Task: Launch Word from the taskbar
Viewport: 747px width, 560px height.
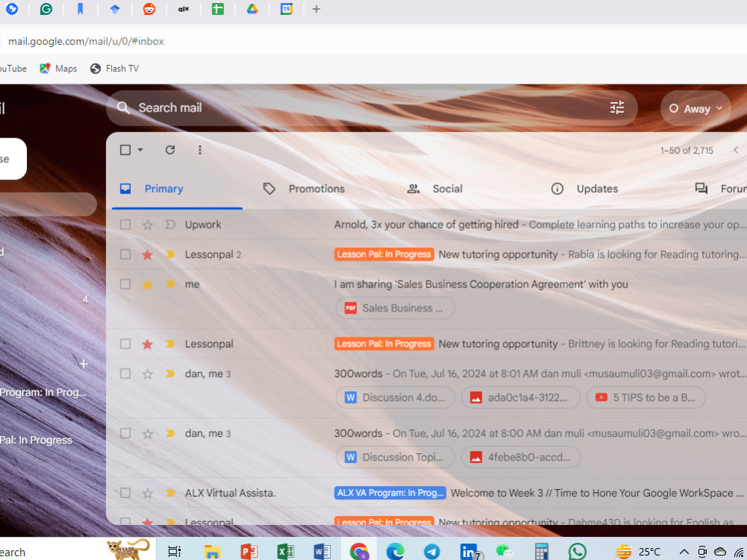Action: [322, 552]
